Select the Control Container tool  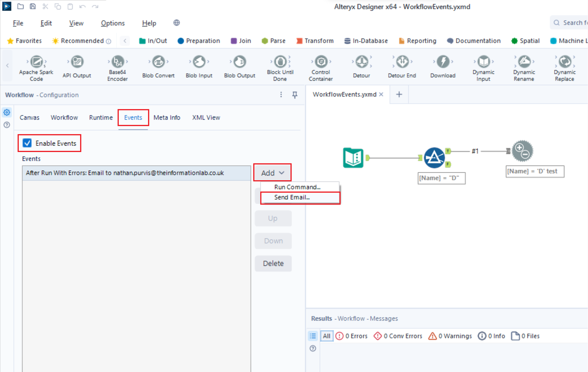pos(321,62)
